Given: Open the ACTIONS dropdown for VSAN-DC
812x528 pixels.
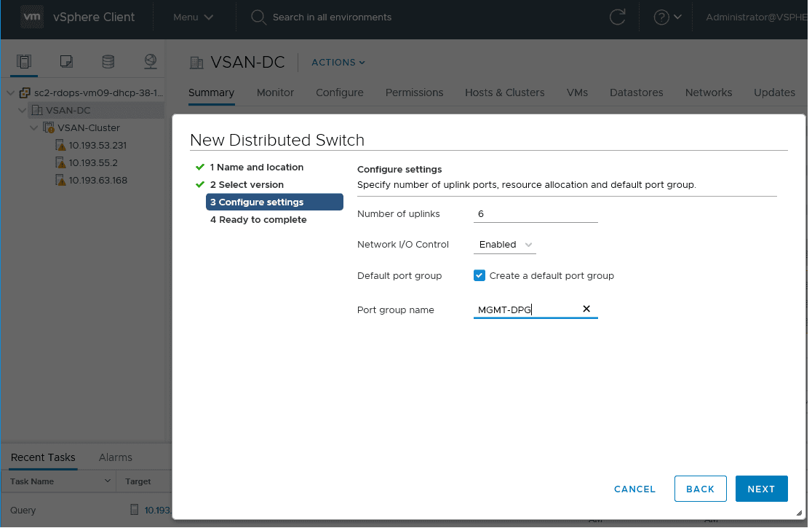Looking at the screenshot, I should coord(338,63).
